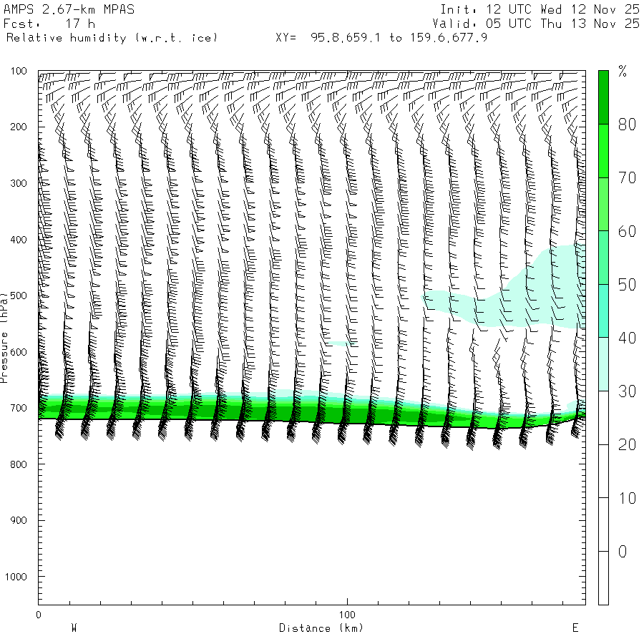Click the 'Pressure (hPa)' vertical axis title
Viewport: 644px width, 644px height.
click(x=4, y=338)
